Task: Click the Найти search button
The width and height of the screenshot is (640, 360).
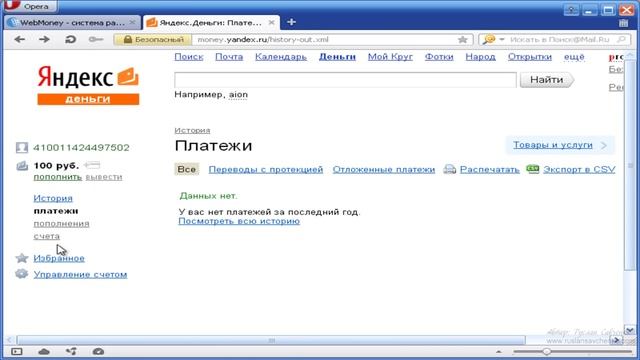Action: [x=547, y=80]
